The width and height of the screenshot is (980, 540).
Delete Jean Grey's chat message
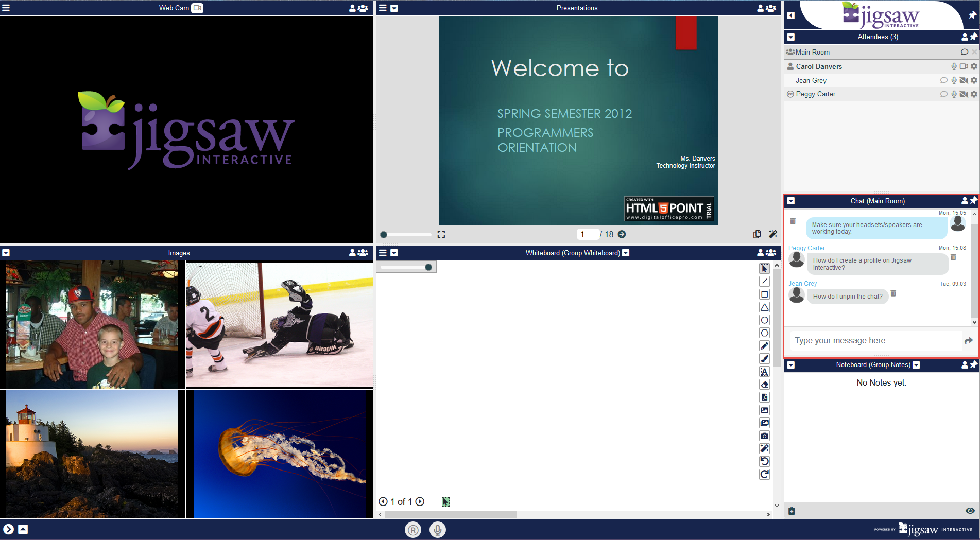tap(893, 293)
